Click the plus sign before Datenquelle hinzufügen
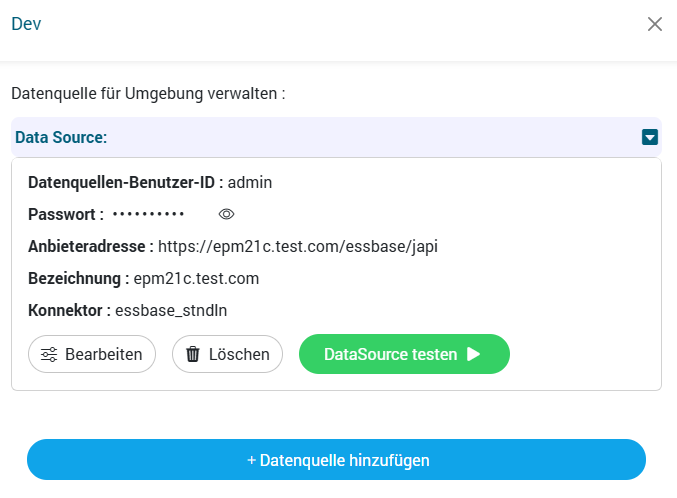This screenshot has height=498, width=677. (x=251, y=460)
